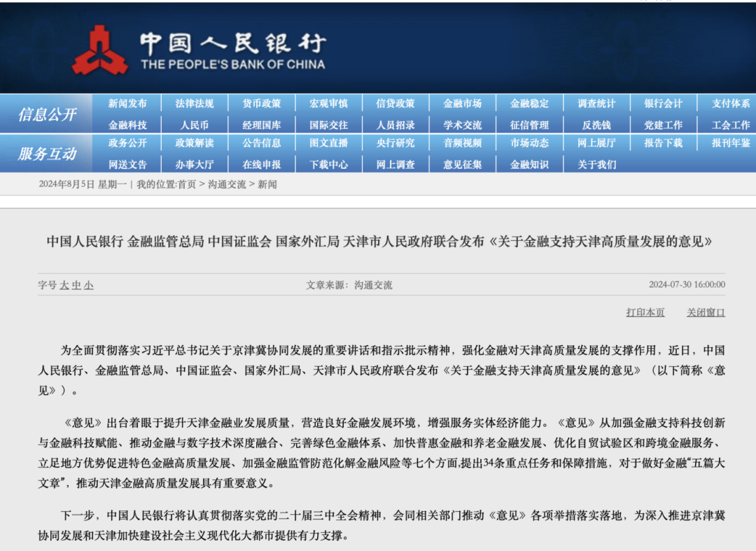This screenshot has height=551, width=756.
Task: Open 沟通交流 in the breadcrumb path
Action: [x=227, y=185]
